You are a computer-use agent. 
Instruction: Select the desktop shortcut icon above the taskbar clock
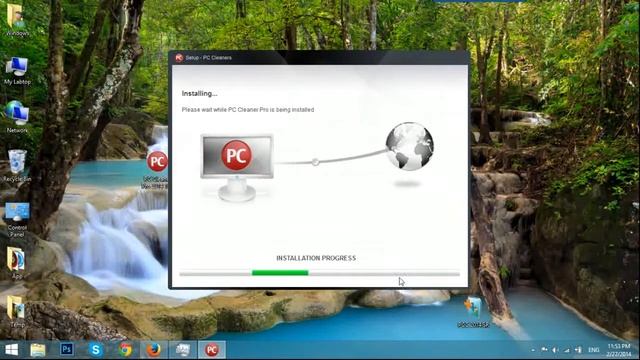pyautogui.click(x=473, y=312)
